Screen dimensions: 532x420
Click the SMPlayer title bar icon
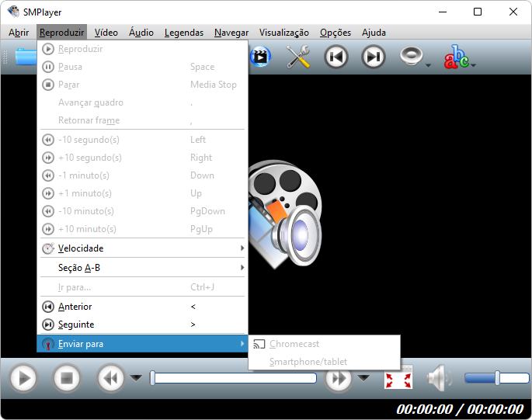13,12
